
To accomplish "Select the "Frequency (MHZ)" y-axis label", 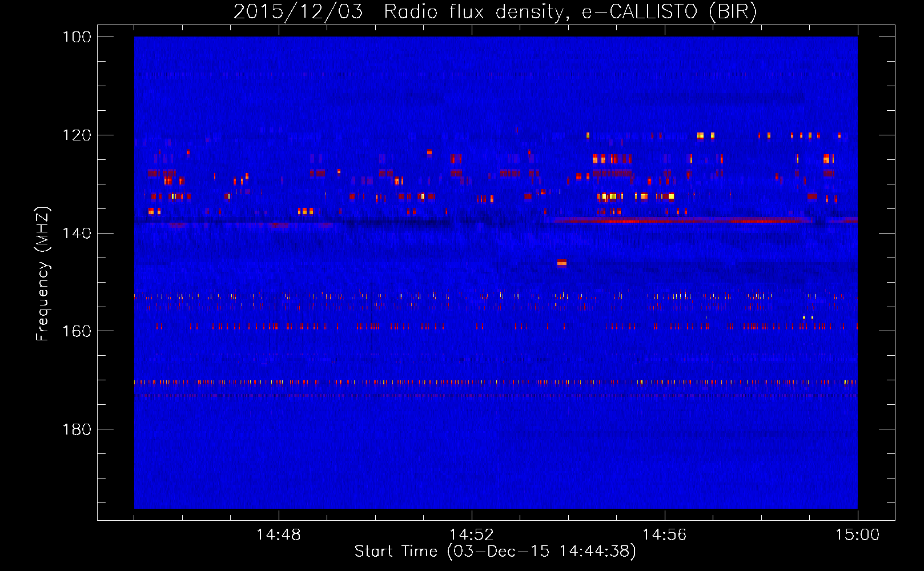I will click(x=43, y=274).
